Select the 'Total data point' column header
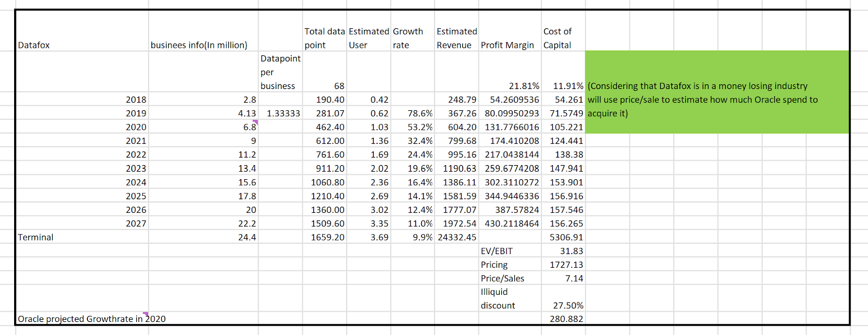The width and height of the screenshot is (868, 335). 324,31
